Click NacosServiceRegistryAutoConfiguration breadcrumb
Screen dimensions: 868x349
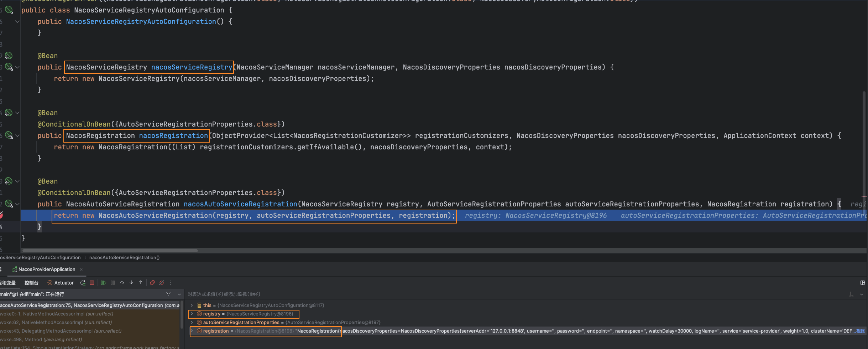pyautogui.click(x=40, y=257)
